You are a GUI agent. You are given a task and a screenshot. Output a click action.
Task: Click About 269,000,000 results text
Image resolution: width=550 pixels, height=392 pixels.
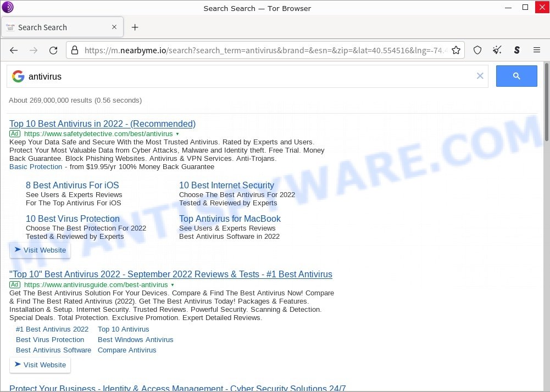[75, 100]
